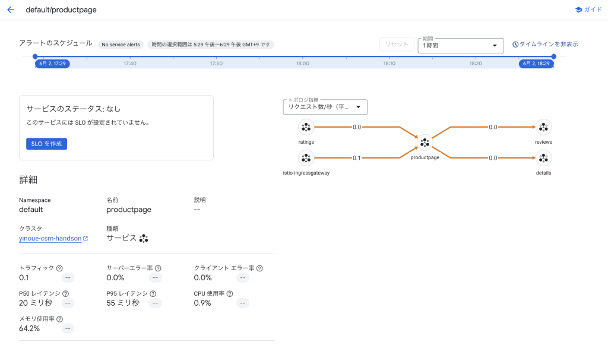Viewport: 608px width, 364px height.
Task: Click the timeline end handle 18:29
Action: tap(536, 64)
